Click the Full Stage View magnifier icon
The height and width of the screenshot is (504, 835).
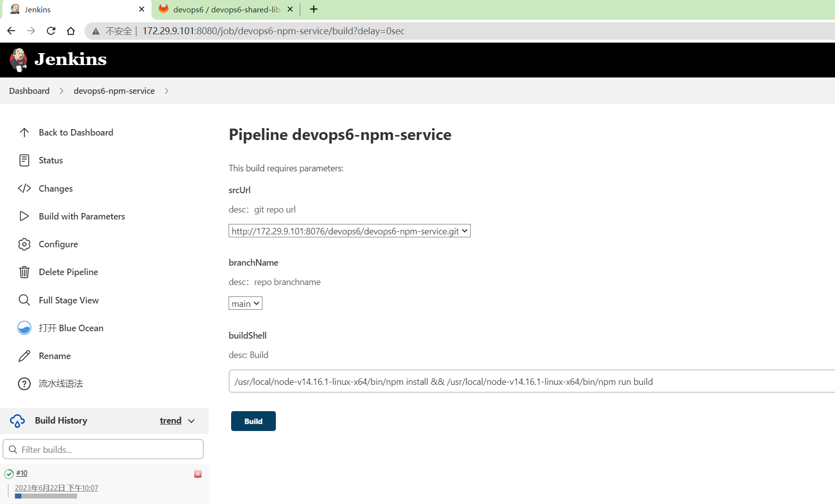point(24,300)
